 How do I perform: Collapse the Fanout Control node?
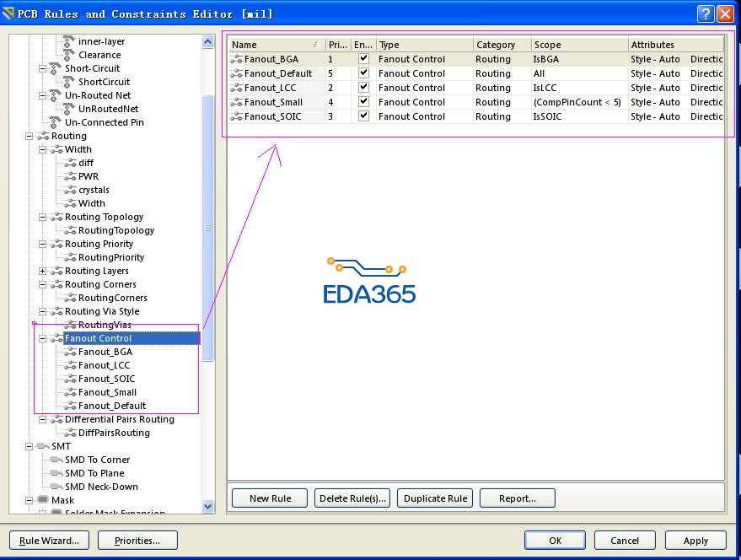[x=42, y=339]
